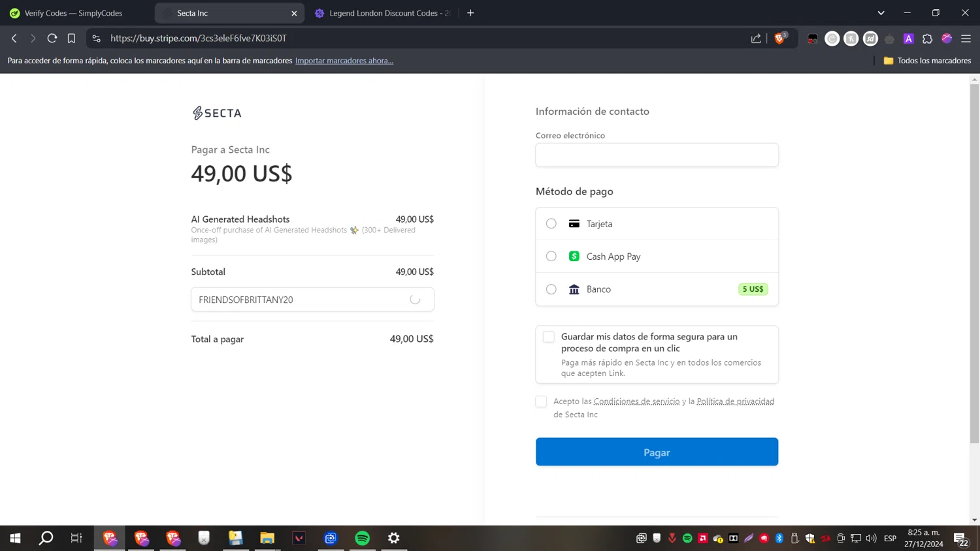Open Windows Settings gear in taskbar
This screenshot has width=980, height=551.
[x=393, y=538]
